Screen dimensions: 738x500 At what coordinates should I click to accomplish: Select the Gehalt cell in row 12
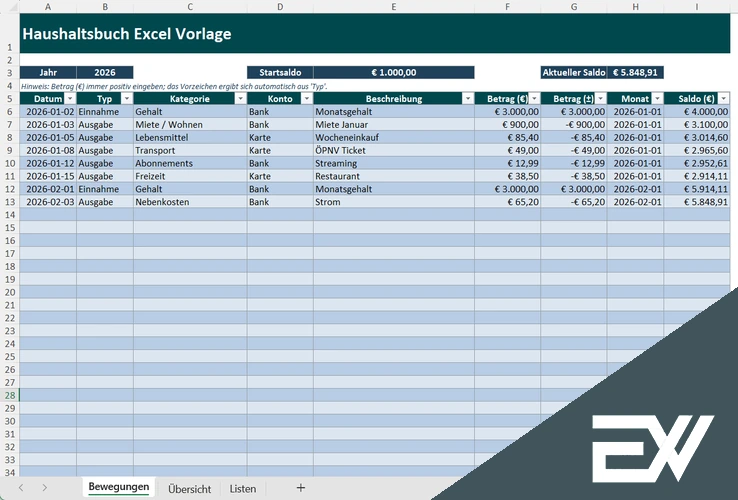(190, 189)
